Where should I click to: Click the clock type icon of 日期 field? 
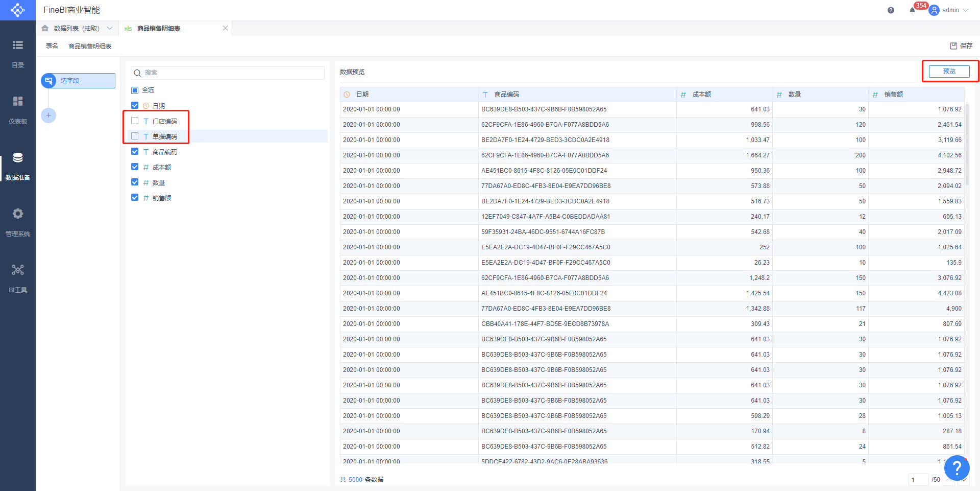(146, 106)
